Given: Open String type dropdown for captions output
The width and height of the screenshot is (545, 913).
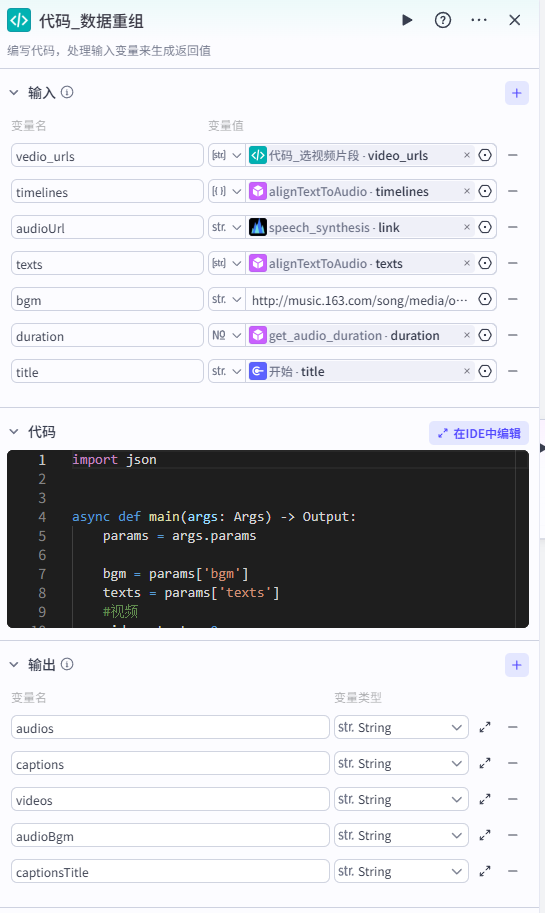Looking at the screenshot, I should pos(401,763).
